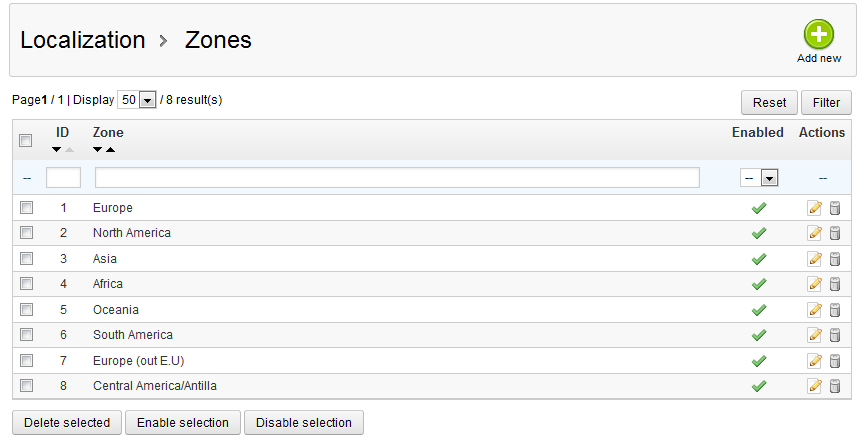Screen dimensions: 858x446
Task: Check the select-all checkbox in header
Action: (27, 141)
